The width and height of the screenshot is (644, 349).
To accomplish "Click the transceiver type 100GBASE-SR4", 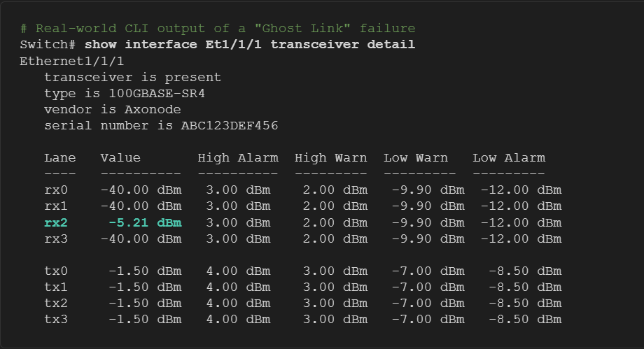I will coord(153,93).
